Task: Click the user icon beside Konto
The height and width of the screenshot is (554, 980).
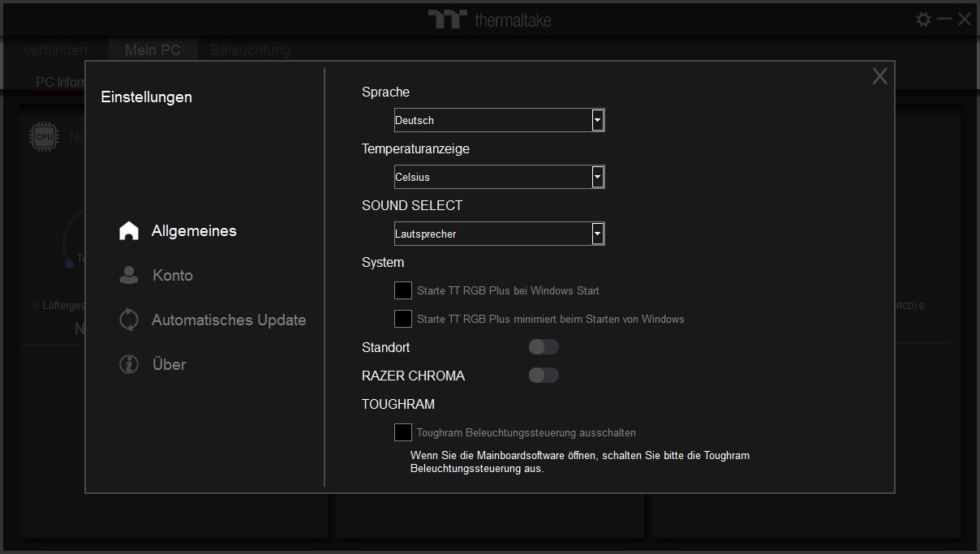Action: coord(129,276)
